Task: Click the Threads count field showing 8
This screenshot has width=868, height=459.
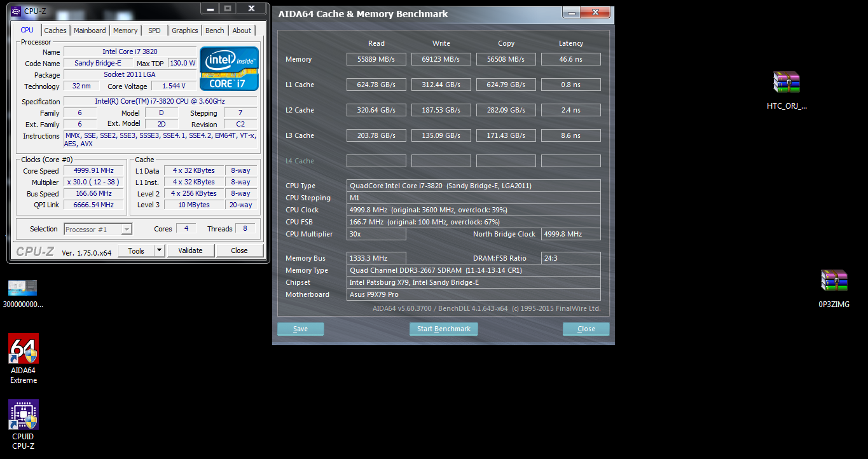Action: tap(245, 228)
